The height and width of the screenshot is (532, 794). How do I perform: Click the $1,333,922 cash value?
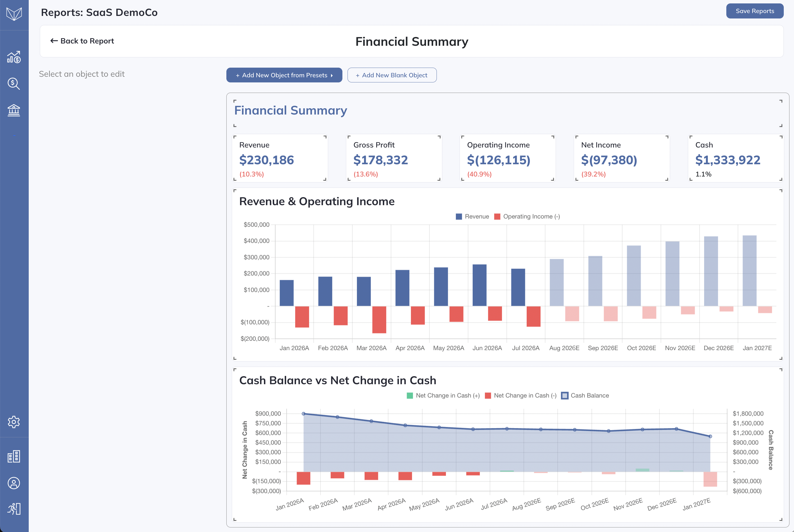728,160
